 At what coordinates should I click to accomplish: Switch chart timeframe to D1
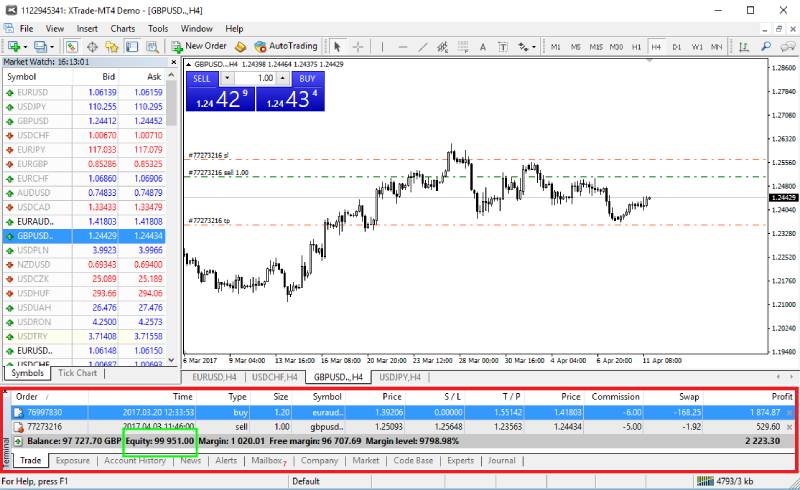677,46
